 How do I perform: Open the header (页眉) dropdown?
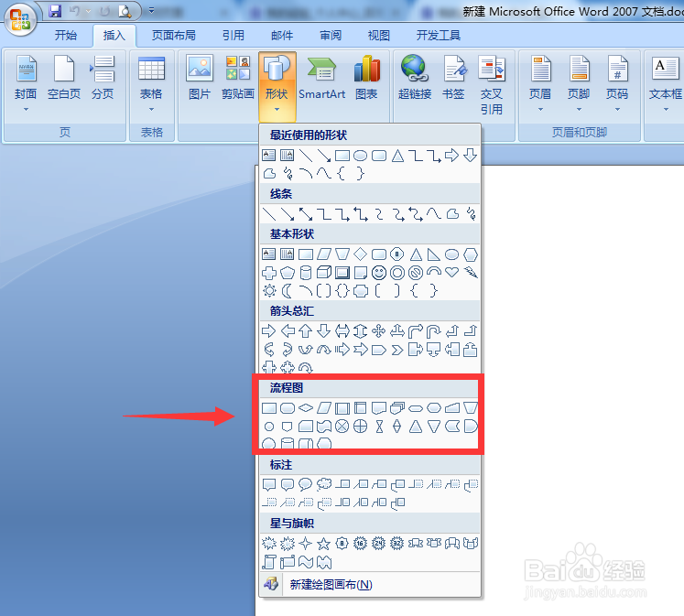coord(540,82)
